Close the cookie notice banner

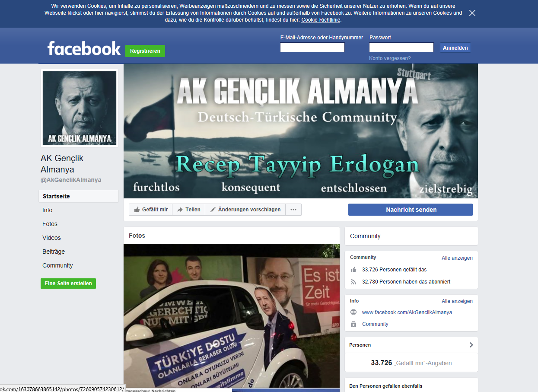point(472,13)
